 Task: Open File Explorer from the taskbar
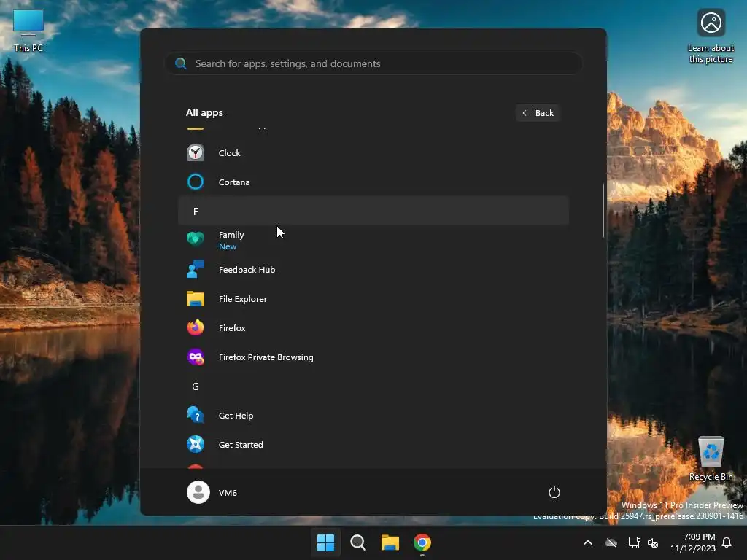(390, 542)
